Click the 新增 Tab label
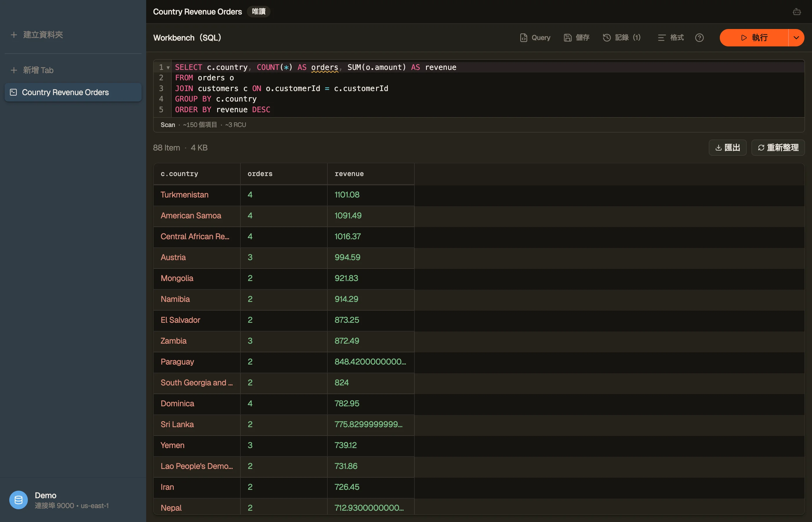 pos(38,70)
